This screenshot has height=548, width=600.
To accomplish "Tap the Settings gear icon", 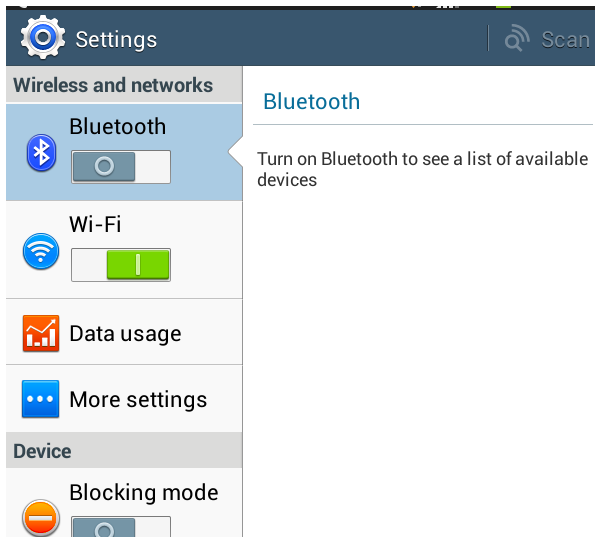I will tap(42, 38).
